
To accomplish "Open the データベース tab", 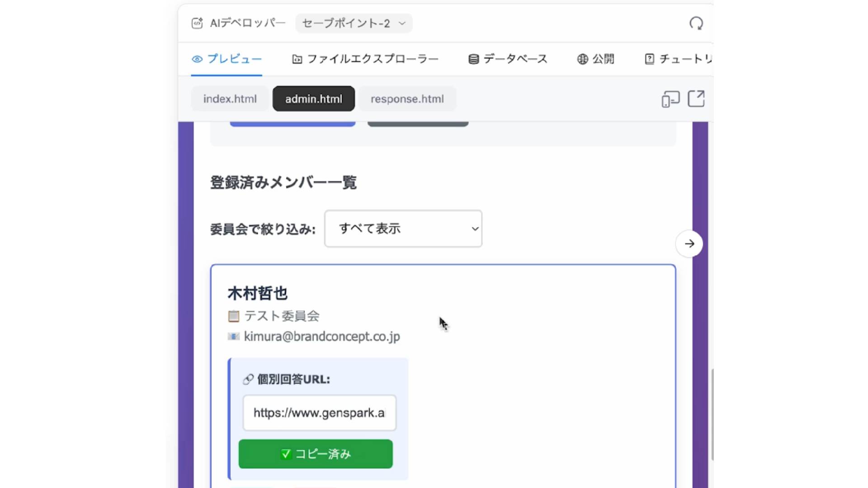I will (508, 59).
